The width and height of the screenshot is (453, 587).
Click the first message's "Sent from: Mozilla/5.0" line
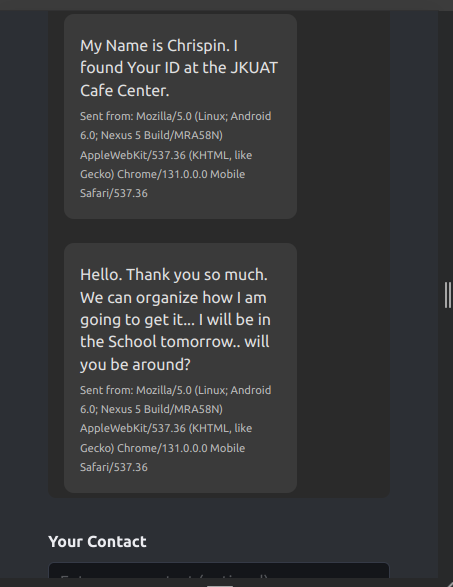(176, 116)
